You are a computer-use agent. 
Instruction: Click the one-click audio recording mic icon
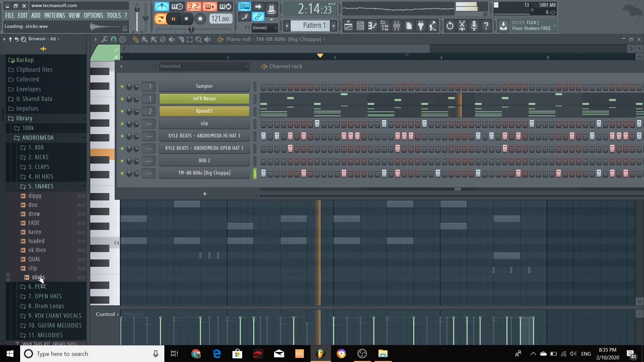click(x=474, y=26)
